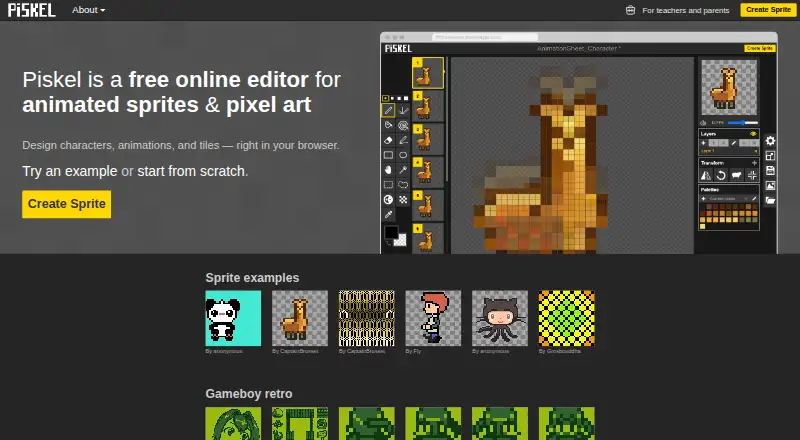800x440 pixels.
Task: Open the Current colors palette dropdown
Action: pyautogui.click(x=729, y=199)
